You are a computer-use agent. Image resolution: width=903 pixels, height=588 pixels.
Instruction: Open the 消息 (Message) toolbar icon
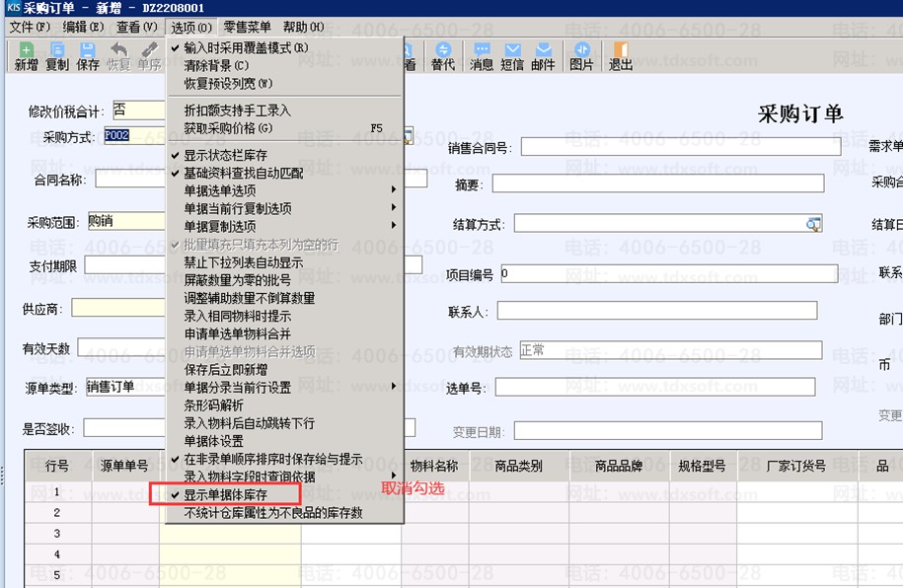point(482,55)
